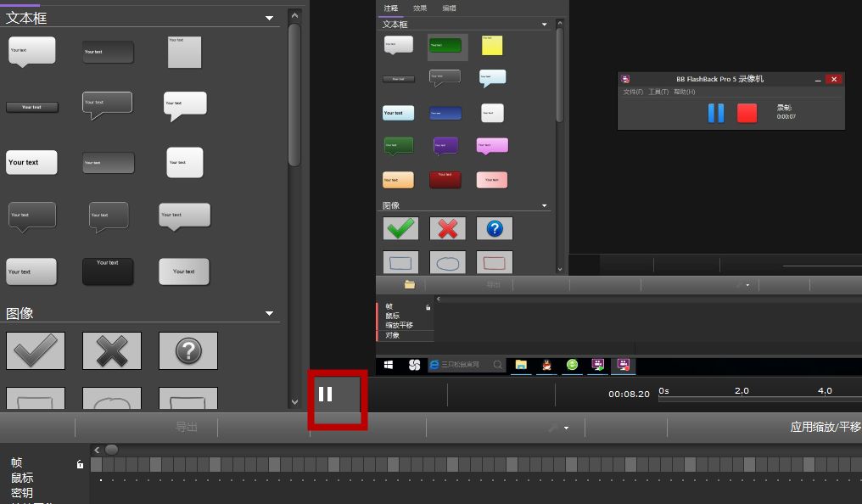Image resolution: width=862 pixels, height=504 pixels.
Task: Open the 文件(F) menu in recorder
Action: pos(633,92)
